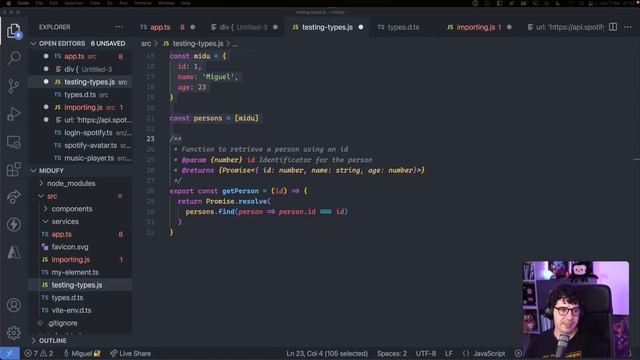640x360 pixels.
Task: Click the streamer webcam overlay
Action: click(x=576, y=309)
